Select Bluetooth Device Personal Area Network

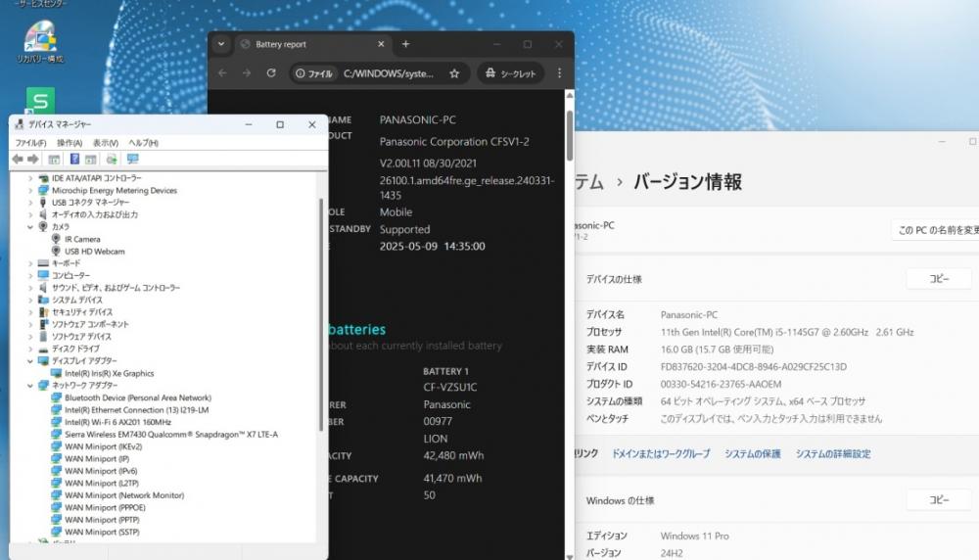click(137, 397)
